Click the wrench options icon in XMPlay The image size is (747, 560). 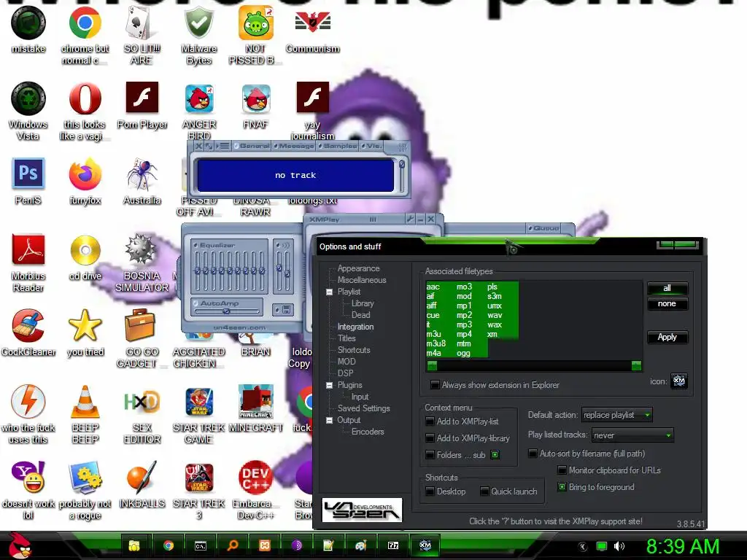(410, 219)
